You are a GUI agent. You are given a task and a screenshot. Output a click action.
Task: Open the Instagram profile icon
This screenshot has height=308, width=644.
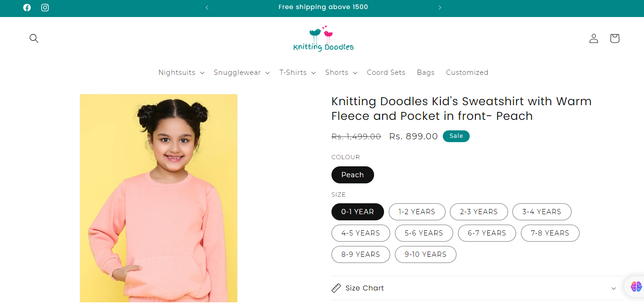[x=45, y=8]
